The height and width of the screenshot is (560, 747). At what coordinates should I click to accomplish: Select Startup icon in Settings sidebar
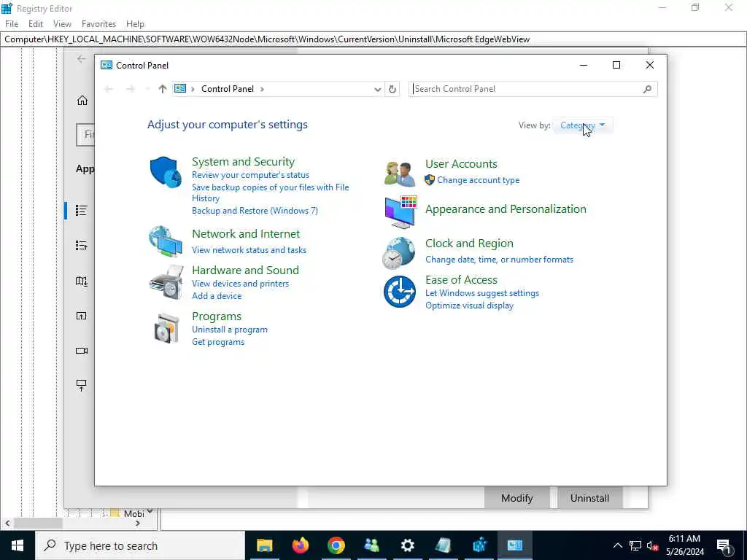82,385
